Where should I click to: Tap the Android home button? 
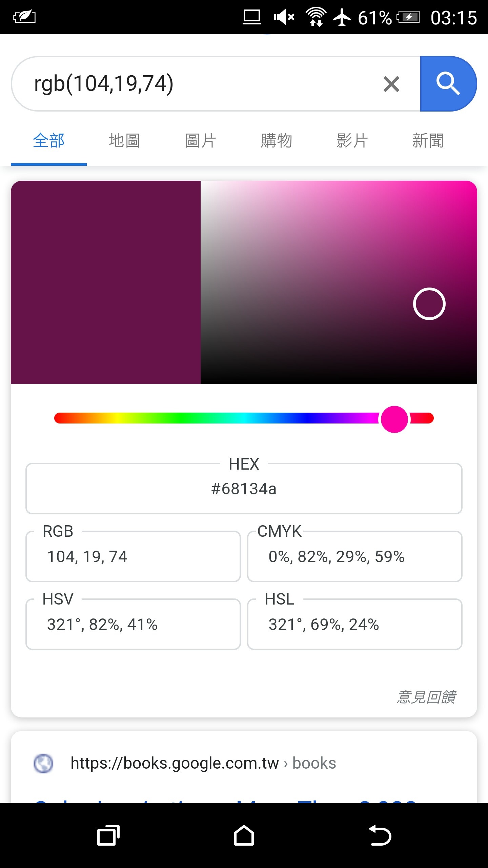pos(244,835)
